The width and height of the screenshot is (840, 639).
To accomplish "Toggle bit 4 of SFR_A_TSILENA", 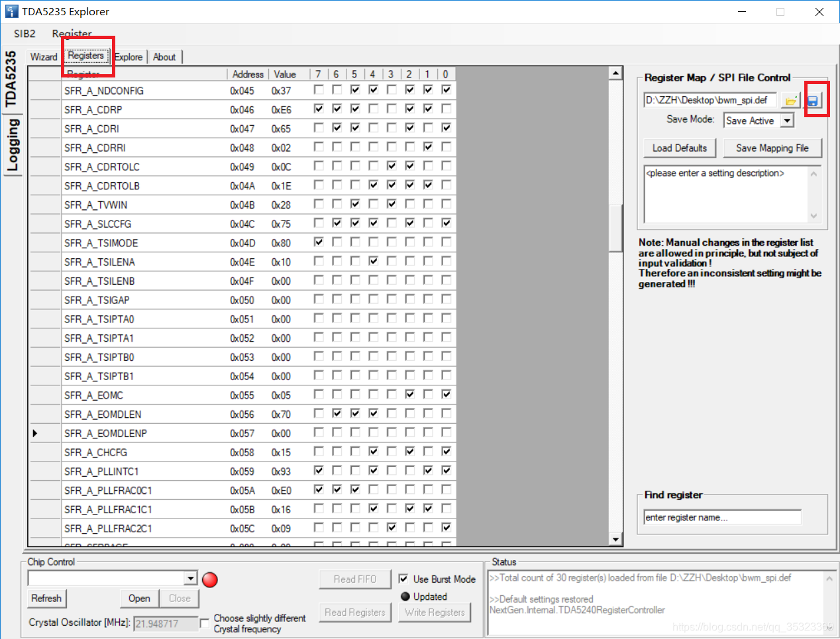I will [374, 261].
